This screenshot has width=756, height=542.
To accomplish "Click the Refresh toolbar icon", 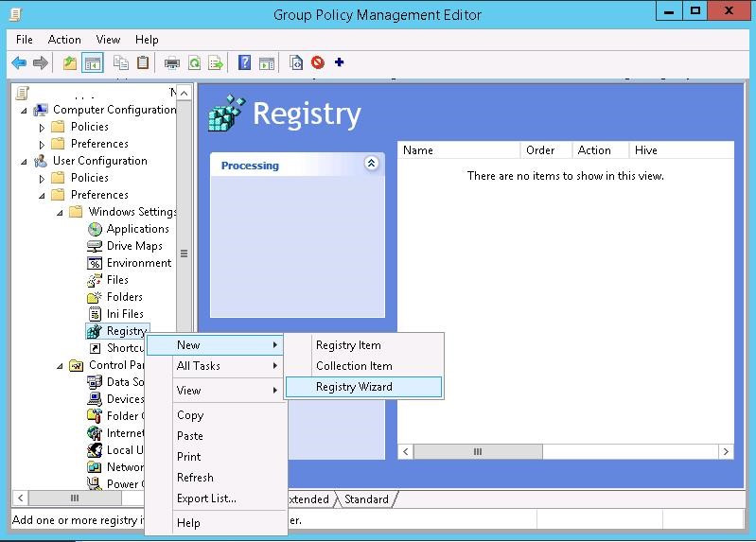I will click(194, 63).
